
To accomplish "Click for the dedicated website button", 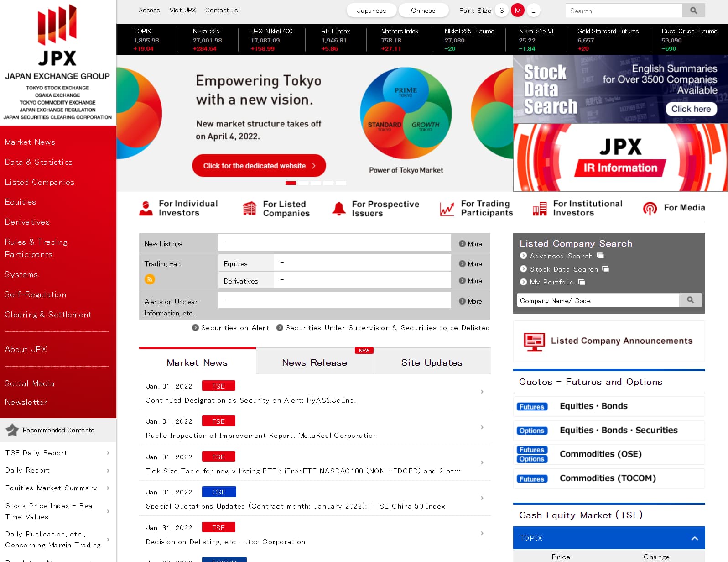I will [259, 165].
